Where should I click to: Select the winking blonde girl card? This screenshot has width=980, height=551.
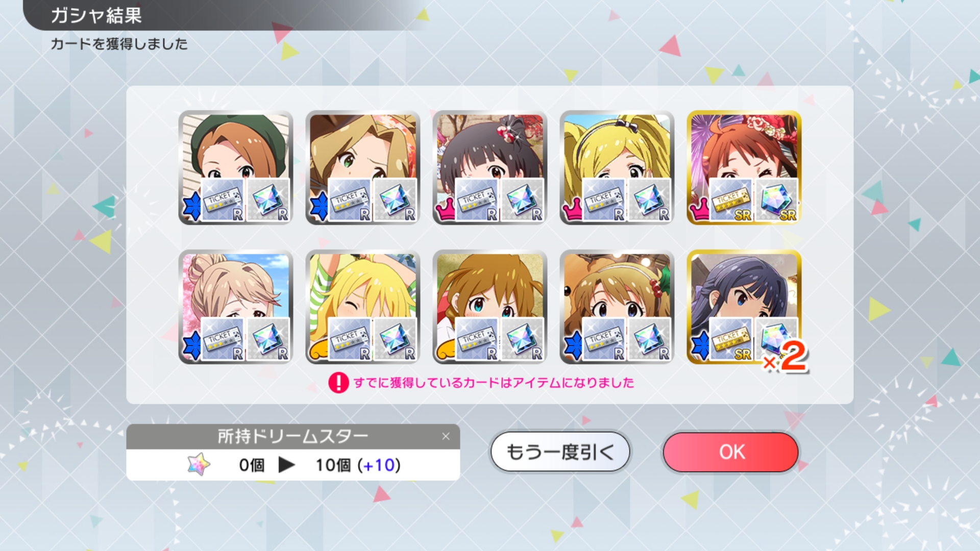pos(363,307)
